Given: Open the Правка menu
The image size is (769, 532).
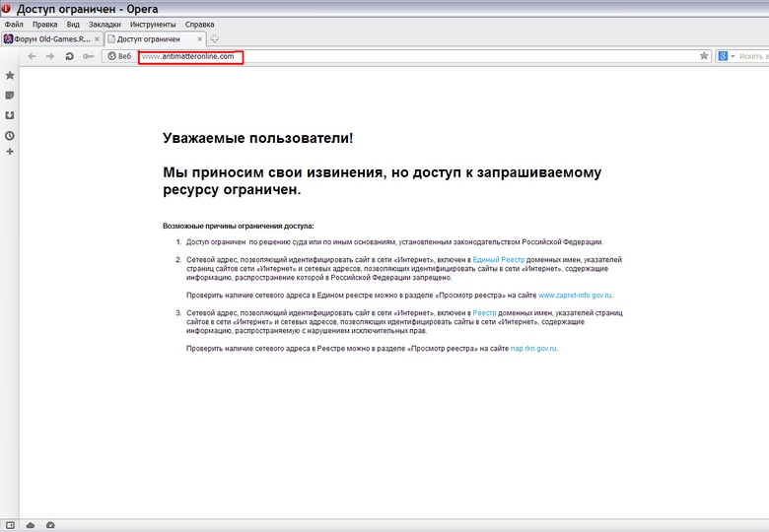Looking at the screenshot, I should pyautogui.click(x=44, y=25).
